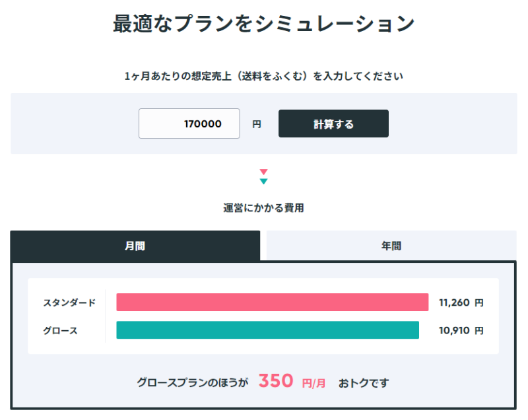The width and height of the screenshot is (528, 420).
Task: Click the スタンダード plan label text
Action: pos(71,302)
